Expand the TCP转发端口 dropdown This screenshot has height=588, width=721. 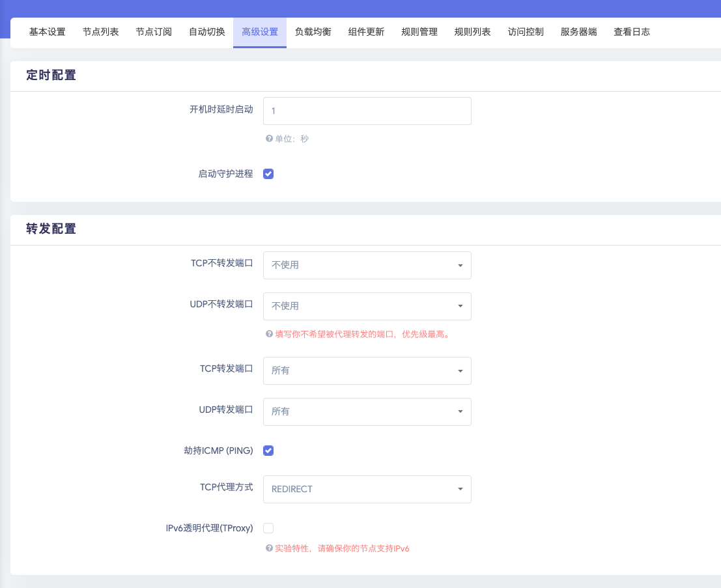click(x=367, y=371)
